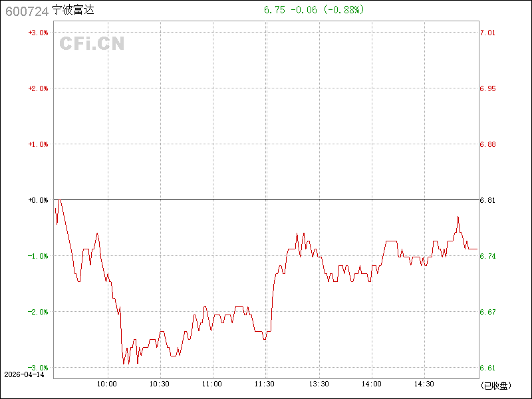Click the CFi.CN watermark logo
This screenshot has height=399, width=532.
tap(92, 44)
